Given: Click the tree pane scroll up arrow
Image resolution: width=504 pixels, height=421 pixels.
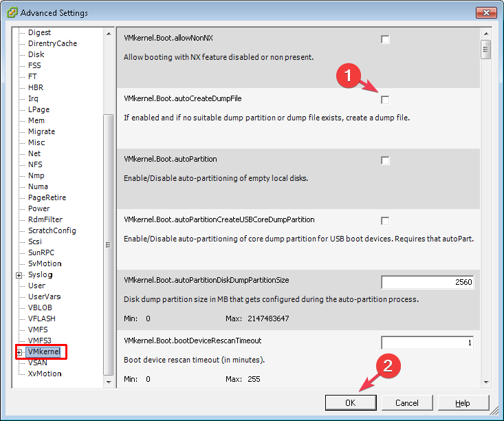Looking at the screenshot, I should pyautogui.click(x=109, y=34).
